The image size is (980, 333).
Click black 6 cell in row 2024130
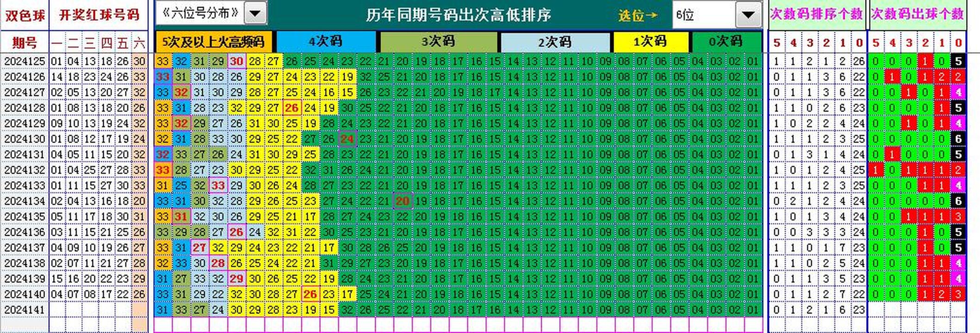coord(958,139)
